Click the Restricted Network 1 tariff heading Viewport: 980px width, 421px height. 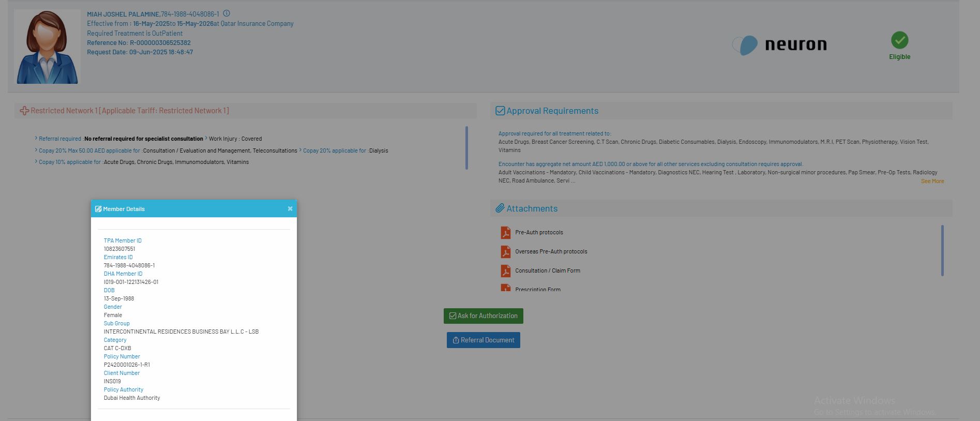130,111
